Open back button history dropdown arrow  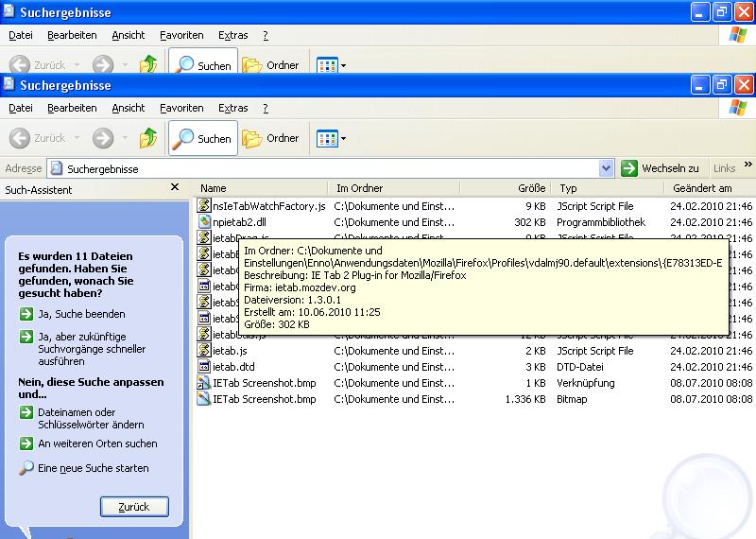pos(77,138)
